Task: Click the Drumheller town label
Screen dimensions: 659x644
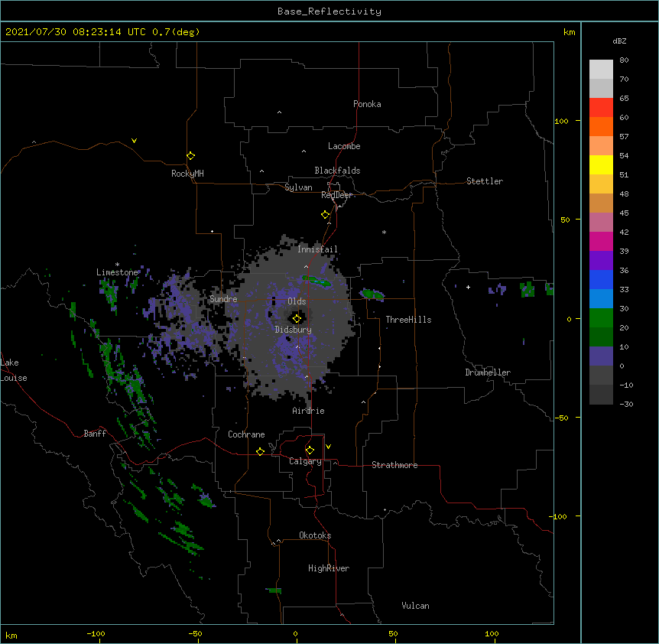Action: coord(488,372)
